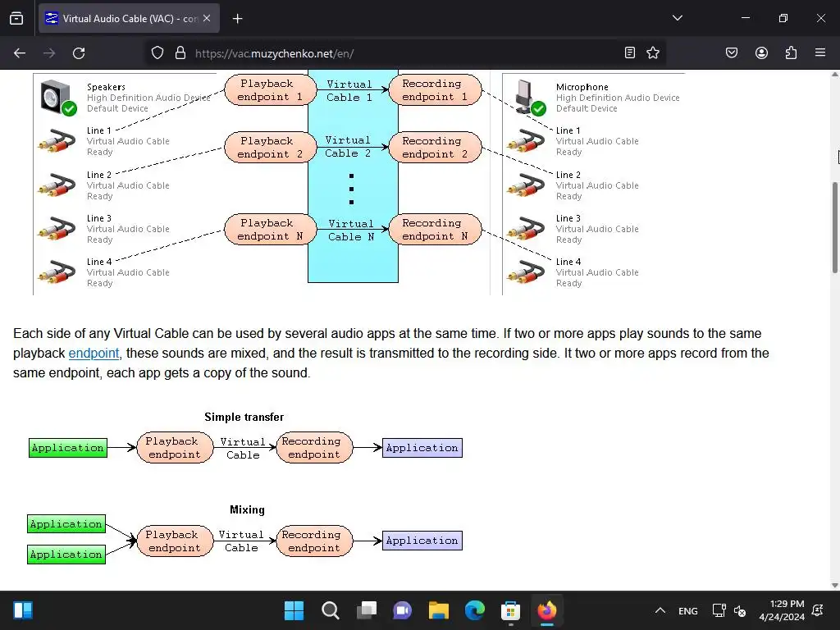Follow the endpoint hyperlink
The width and height of the screenshot is (840, 630).
(x=94, y=354)
